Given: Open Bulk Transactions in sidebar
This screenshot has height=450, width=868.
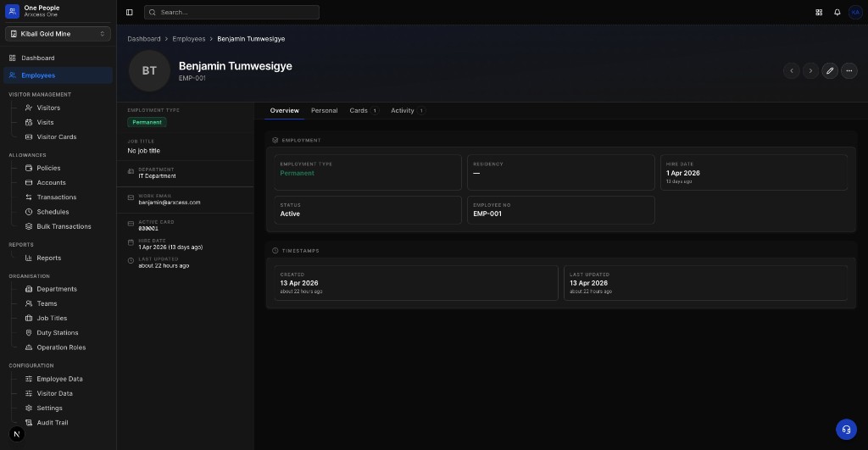Looking at the screenshot, I should tap(64, 226).
